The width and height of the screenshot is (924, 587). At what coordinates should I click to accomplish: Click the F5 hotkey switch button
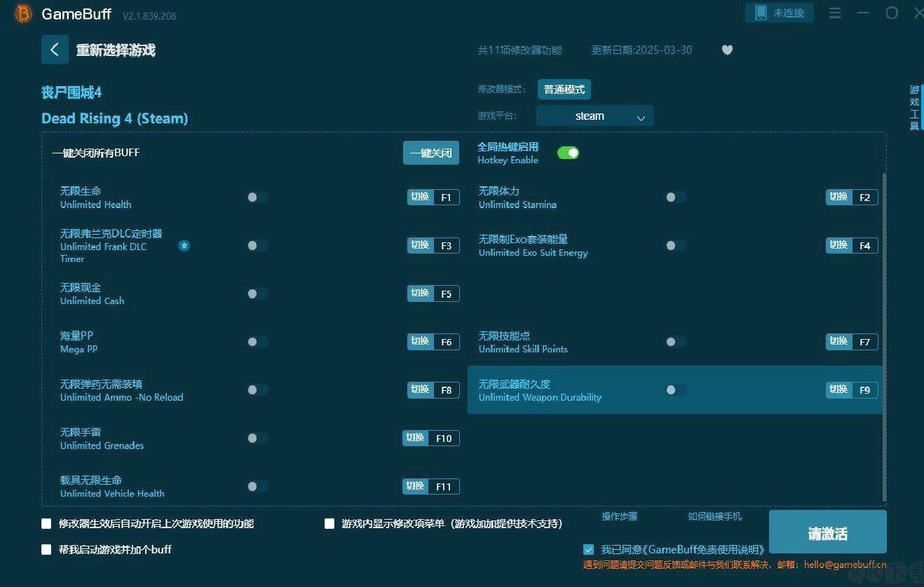click(433, 293)
